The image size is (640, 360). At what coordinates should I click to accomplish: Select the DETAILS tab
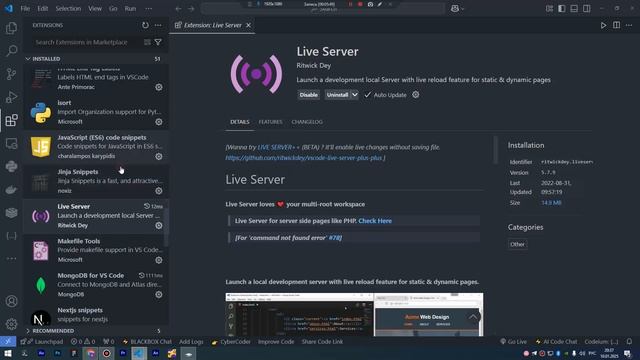240,122
